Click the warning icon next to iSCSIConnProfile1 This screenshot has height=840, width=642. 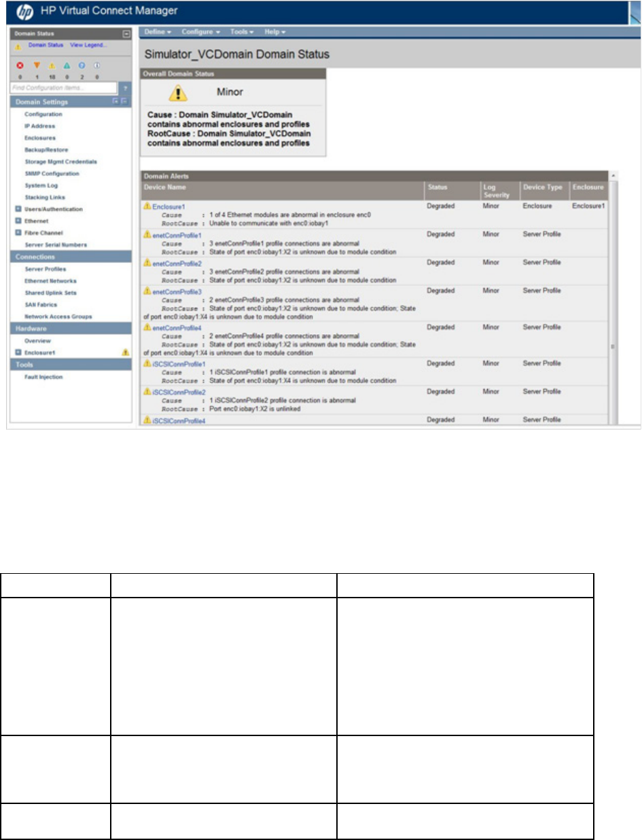click(147, 364)
